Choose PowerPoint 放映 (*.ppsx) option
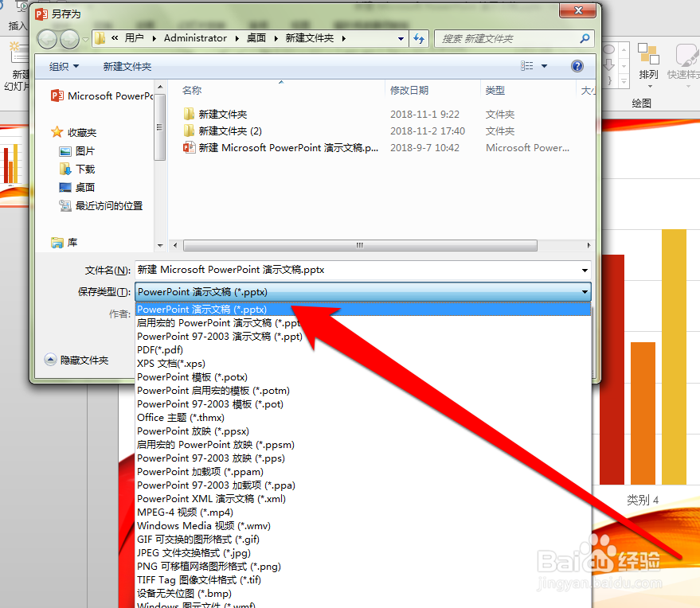The width and height of the screenshot is (700, 608). (363, 431)
